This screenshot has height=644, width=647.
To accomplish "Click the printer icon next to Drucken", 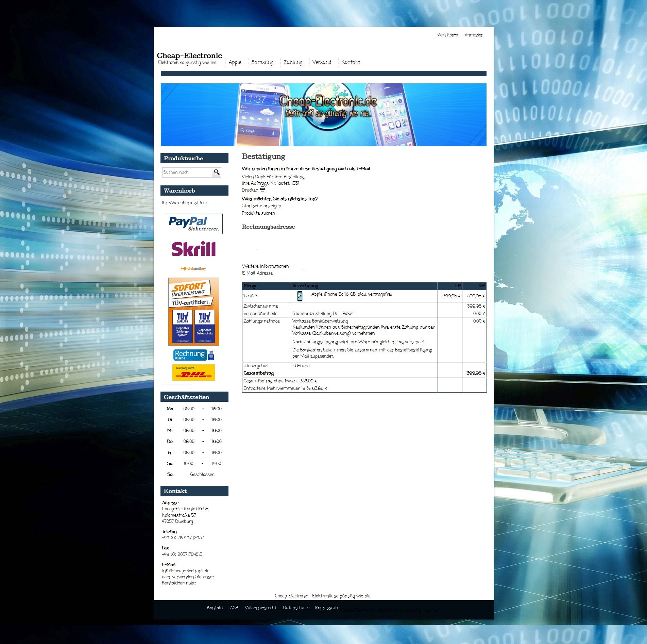I will [x=262, y=189].
